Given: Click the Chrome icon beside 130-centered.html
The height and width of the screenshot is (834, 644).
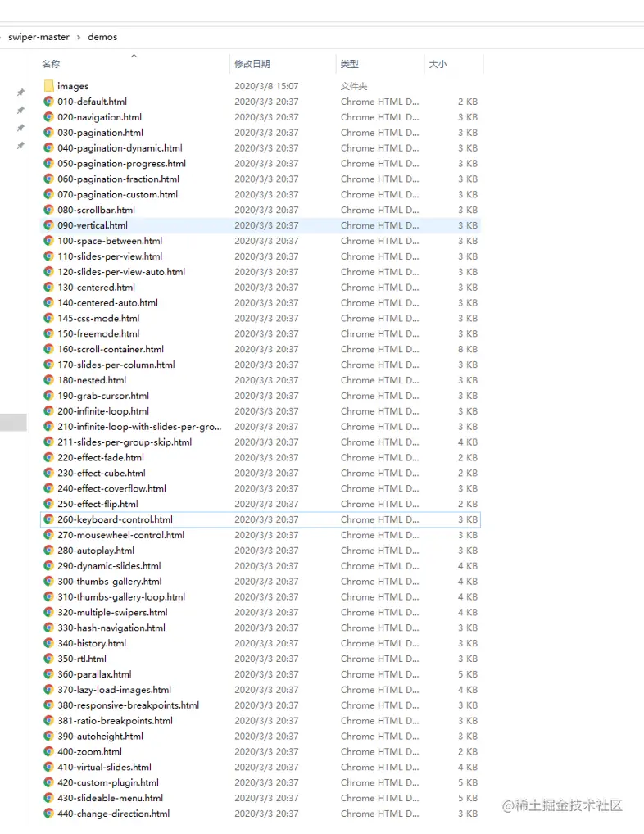Looking at the screenshot, I should tap(48, 287).
